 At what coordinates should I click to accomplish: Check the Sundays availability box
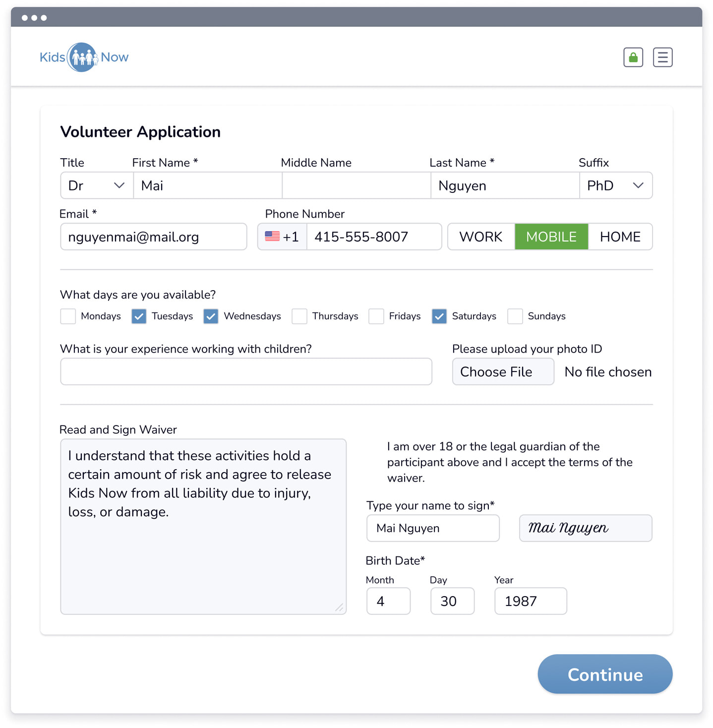click(515, 316)
